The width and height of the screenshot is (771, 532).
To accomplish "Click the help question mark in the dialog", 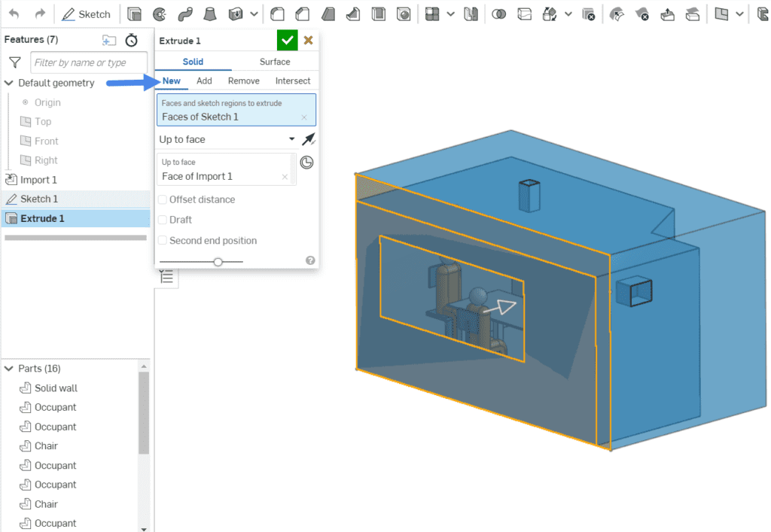I will [310, 260].
